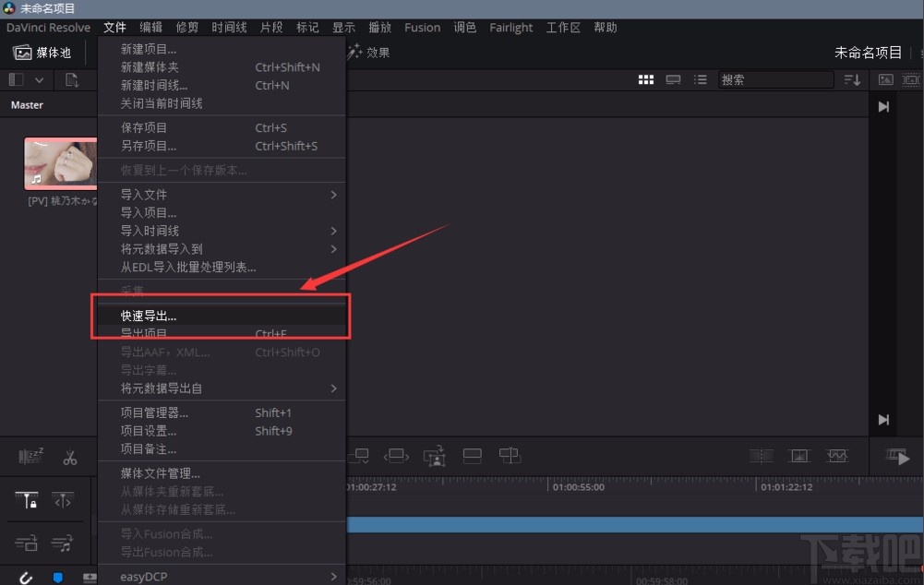Image resolution: width=924 pixels, height=585 pixels.
Task: Open the transitions split icon
Action: [762, 456]
